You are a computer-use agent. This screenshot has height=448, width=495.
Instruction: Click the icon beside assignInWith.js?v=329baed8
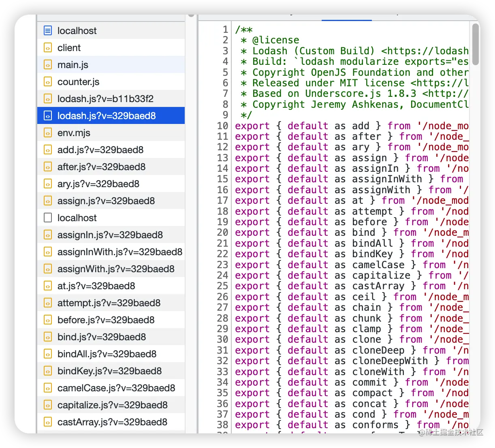click(48, 252)
